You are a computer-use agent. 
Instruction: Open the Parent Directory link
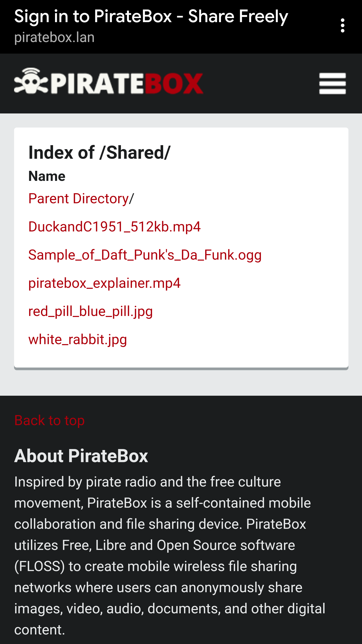pyautogui.click(x=78, y=199)
